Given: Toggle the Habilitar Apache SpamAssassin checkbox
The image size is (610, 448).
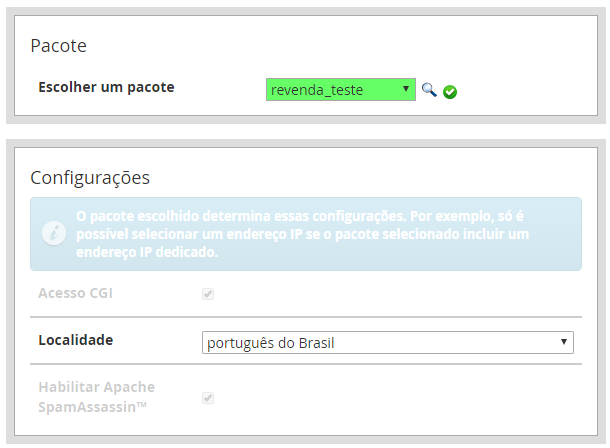Looking at the screenshot, I should coord(208,398).
